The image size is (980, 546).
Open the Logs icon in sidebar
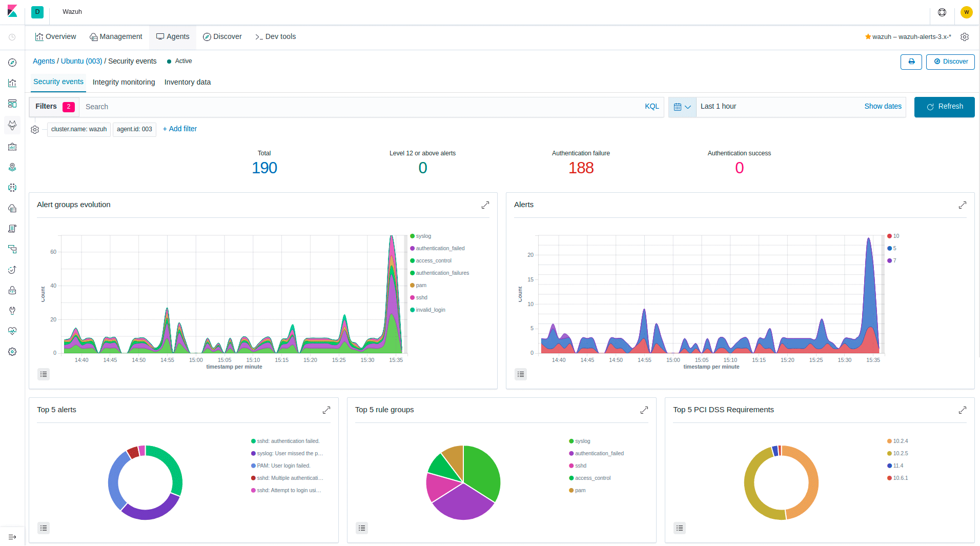(12, 229)
